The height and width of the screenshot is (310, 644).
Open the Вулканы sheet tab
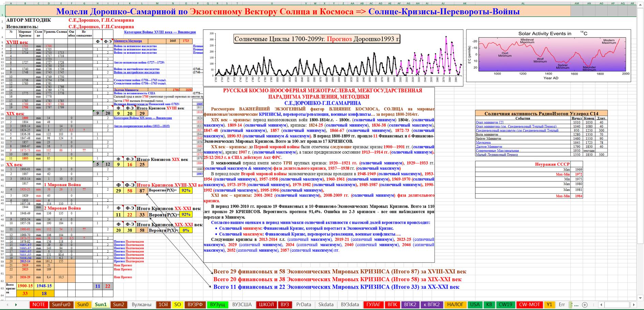point(141,305)
